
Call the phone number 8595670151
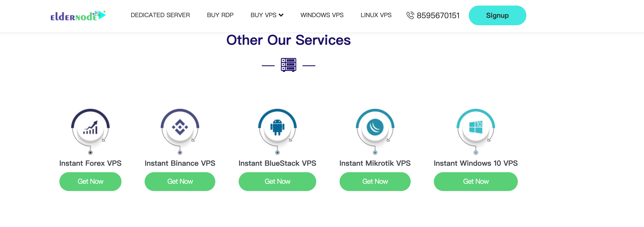438,15
